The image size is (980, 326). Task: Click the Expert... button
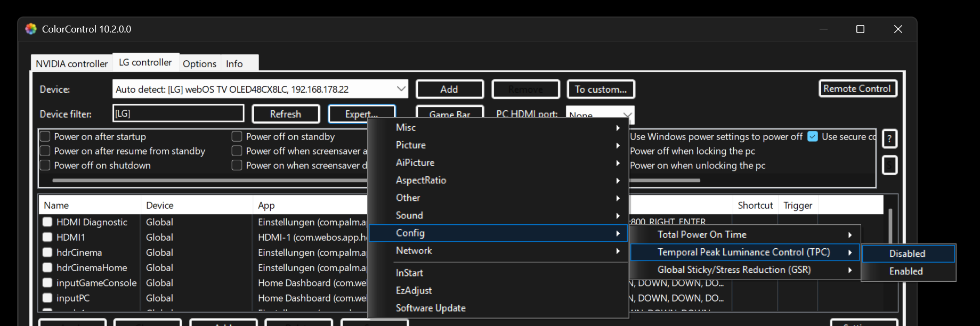point(362,114)
